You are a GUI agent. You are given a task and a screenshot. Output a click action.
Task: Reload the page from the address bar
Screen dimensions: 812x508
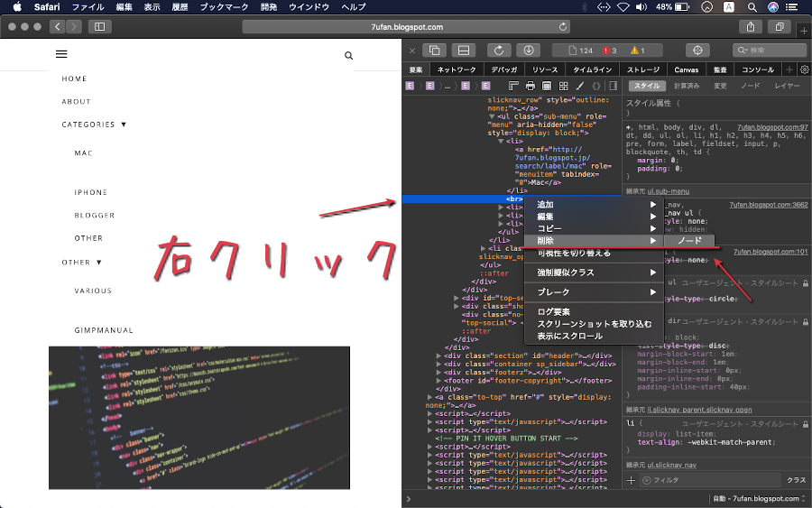click(x=563, y=26)
